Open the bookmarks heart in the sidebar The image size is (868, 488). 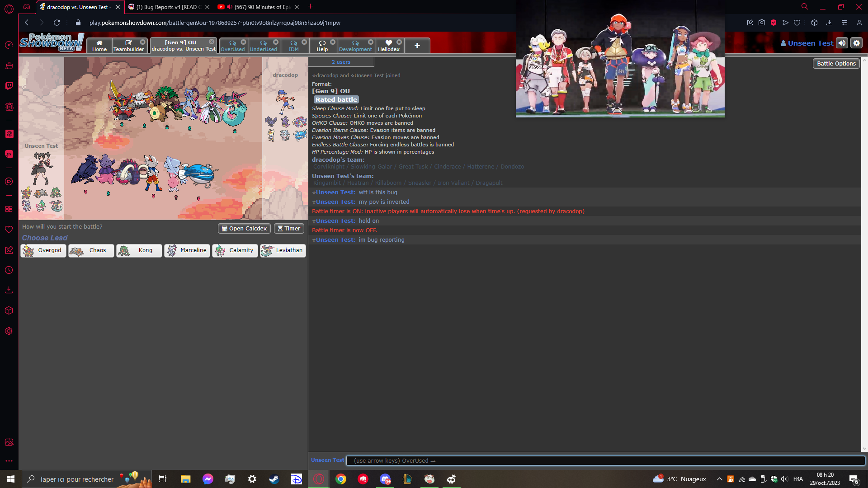point(9,230)
